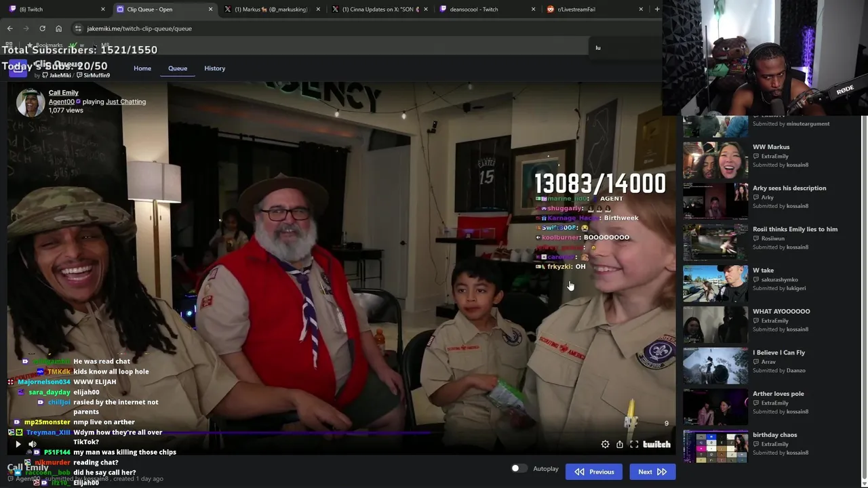Close the Clip Queue browser tab
Image resolution: width=868 pixels, height=488 pixels.
pyautogui.click(x=210, y=9)
